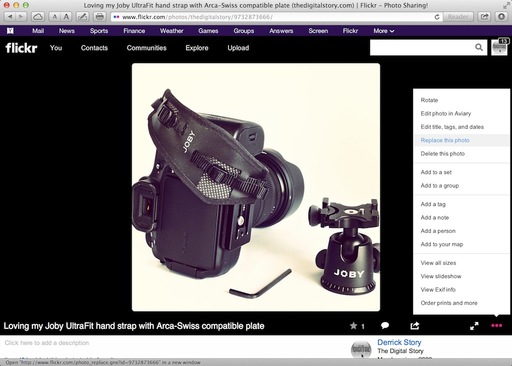
Task: Increase text size with large A button
Action: coord(66,16)
